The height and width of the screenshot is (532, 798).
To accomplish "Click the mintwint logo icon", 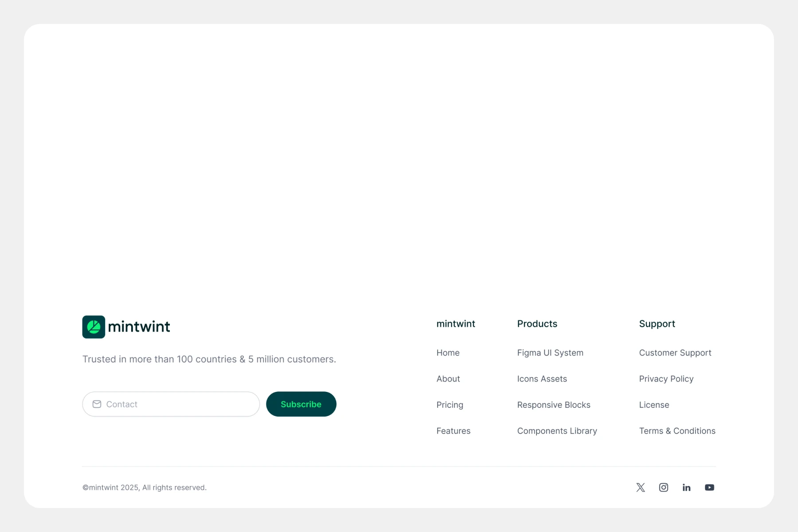I will [x=94, y=327].
